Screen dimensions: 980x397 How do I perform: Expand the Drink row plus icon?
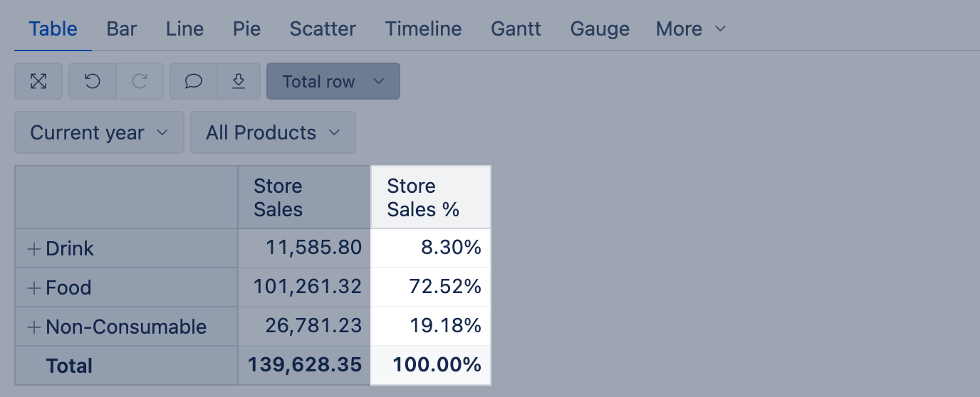pos(33,248)
